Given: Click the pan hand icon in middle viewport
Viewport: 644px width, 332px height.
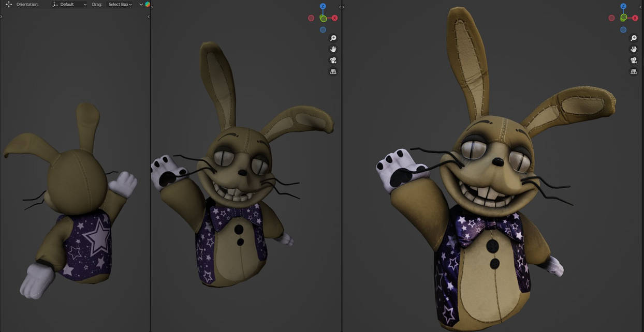Looking at the screenshot, I should pyautogui.click(x=333, y=49).
